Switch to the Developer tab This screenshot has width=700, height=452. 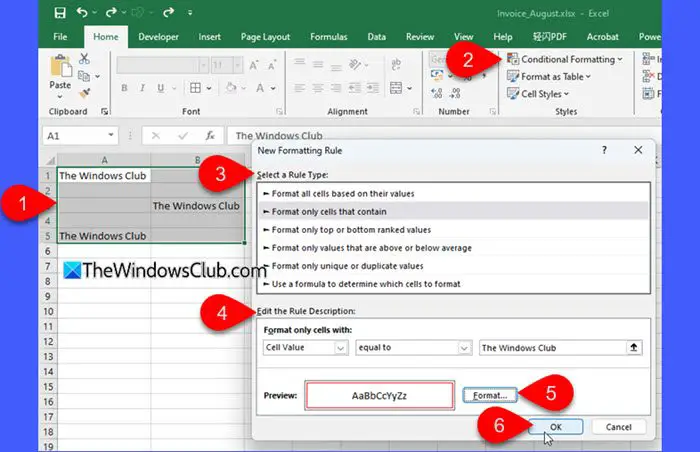158,37
